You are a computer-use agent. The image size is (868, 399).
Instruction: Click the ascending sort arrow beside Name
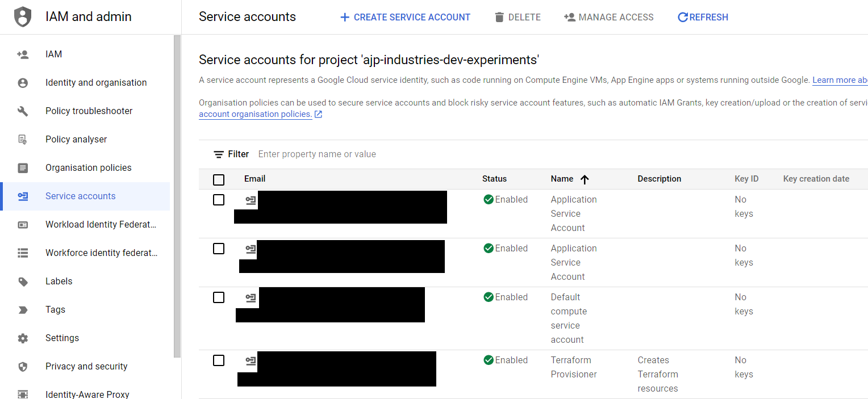[585, 179]
